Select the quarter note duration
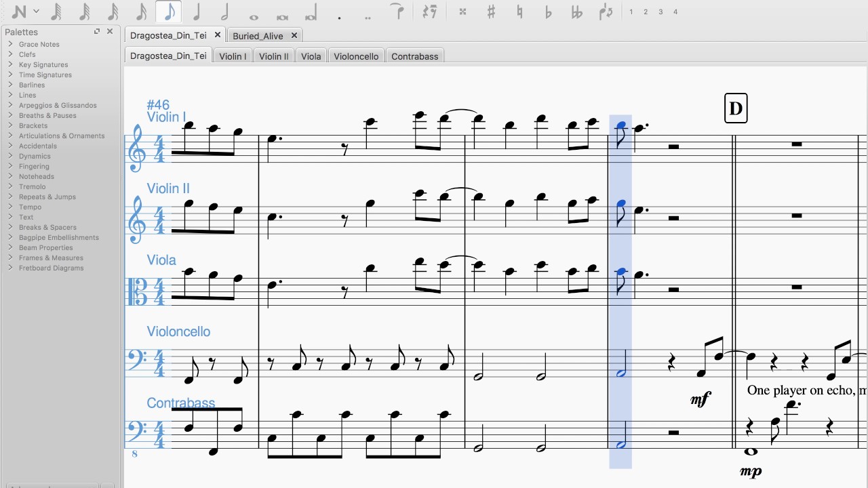 click(x=197, y=12)
